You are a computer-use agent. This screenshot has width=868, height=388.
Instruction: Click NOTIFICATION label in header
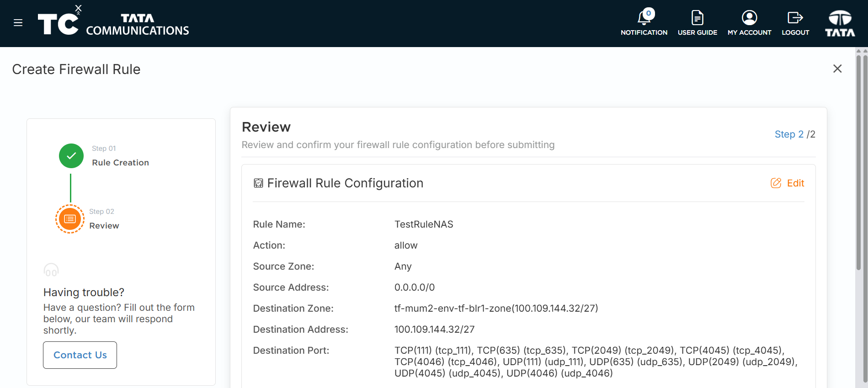(644, 32)
